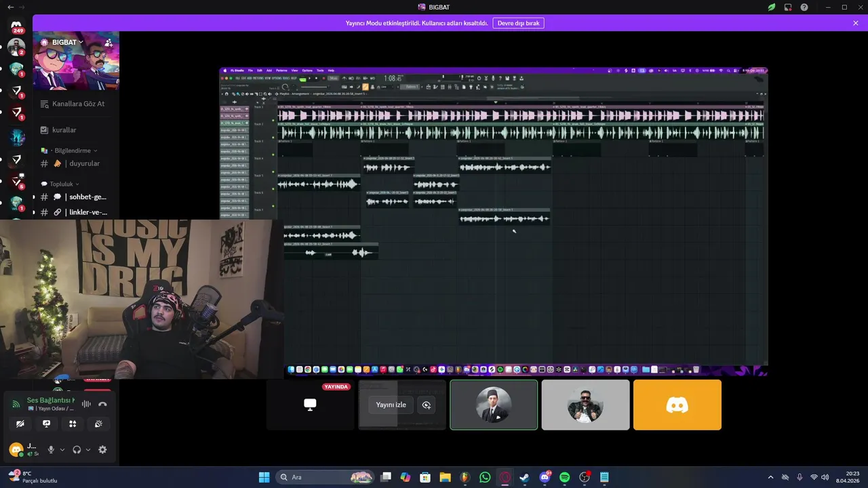
Task: Toggle the microphone mute
Action: 51,449
